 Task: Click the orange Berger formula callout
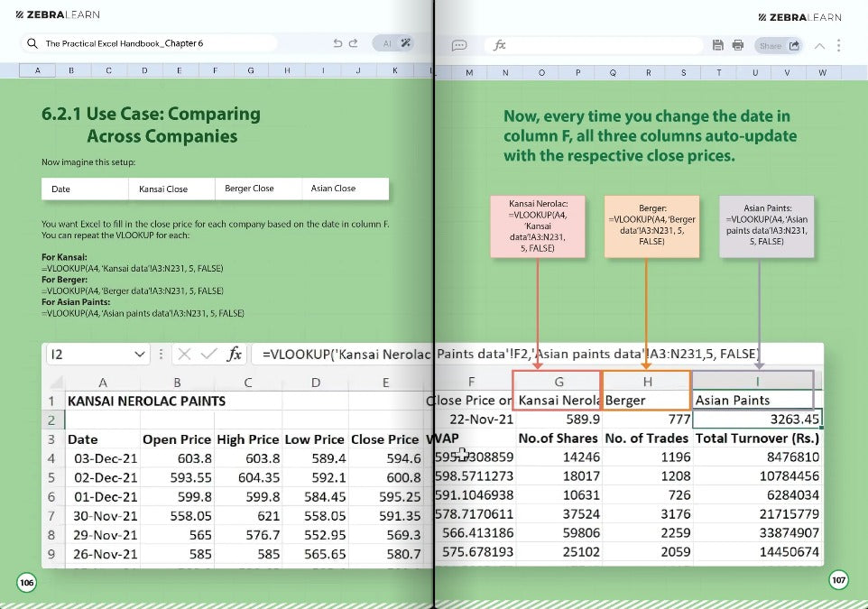(x=651, y=226)
